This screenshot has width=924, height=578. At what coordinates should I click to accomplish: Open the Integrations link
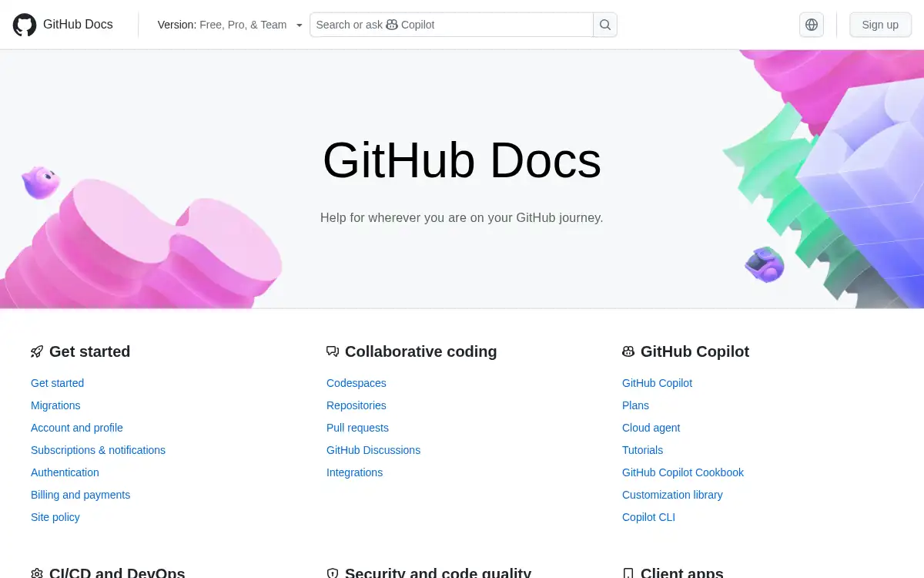point(354,472)
